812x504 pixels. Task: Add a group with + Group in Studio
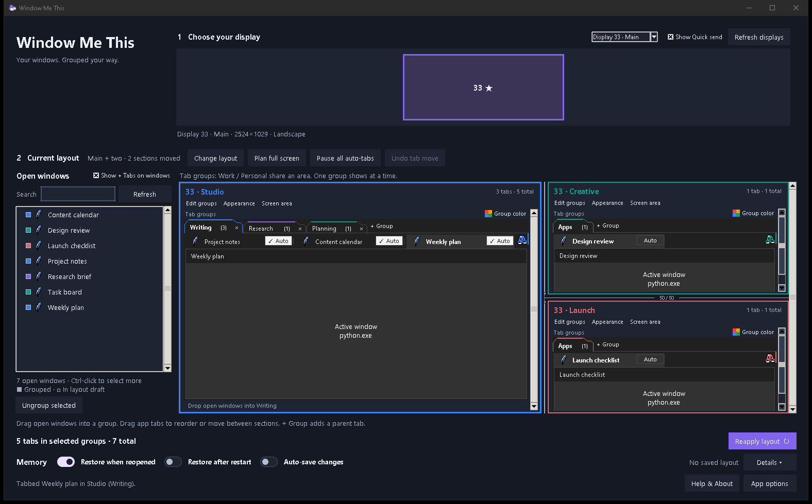click(382, 226)
